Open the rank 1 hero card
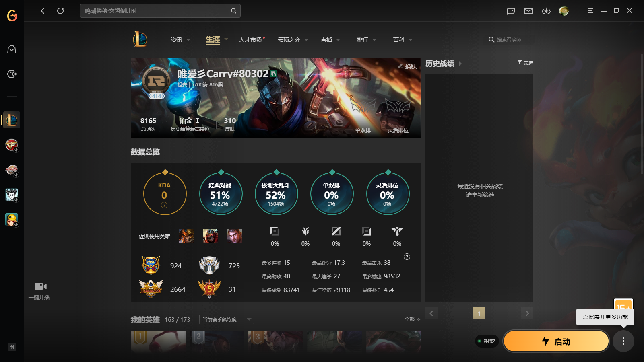 click(x=158, y=342)
